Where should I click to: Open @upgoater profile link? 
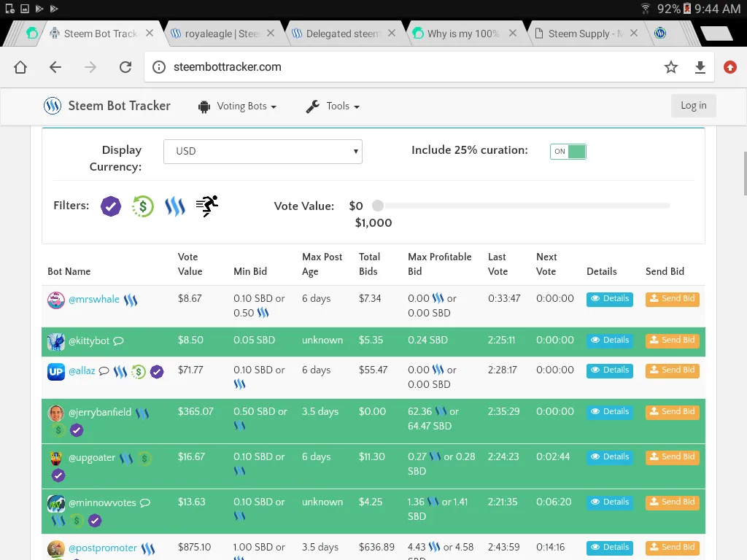[92, 458]
